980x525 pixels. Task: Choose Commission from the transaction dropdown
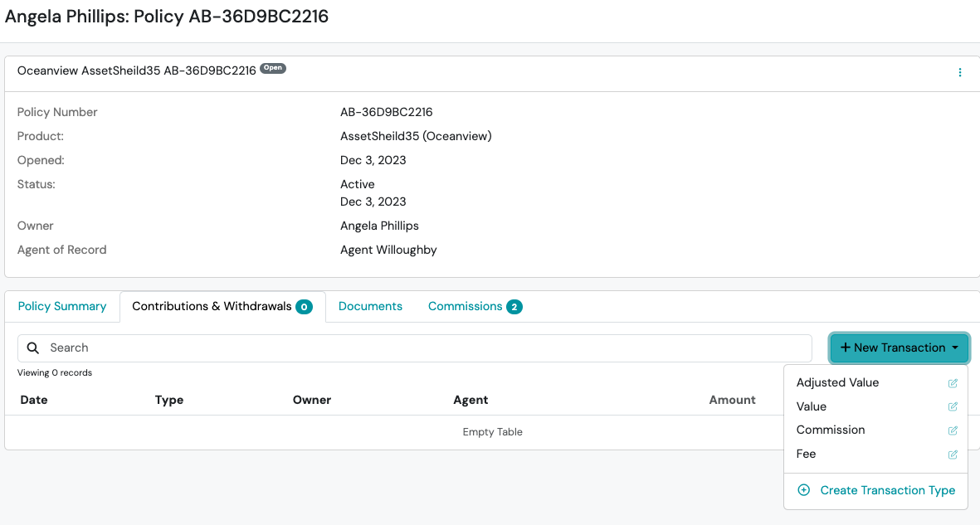pos(831,430)
